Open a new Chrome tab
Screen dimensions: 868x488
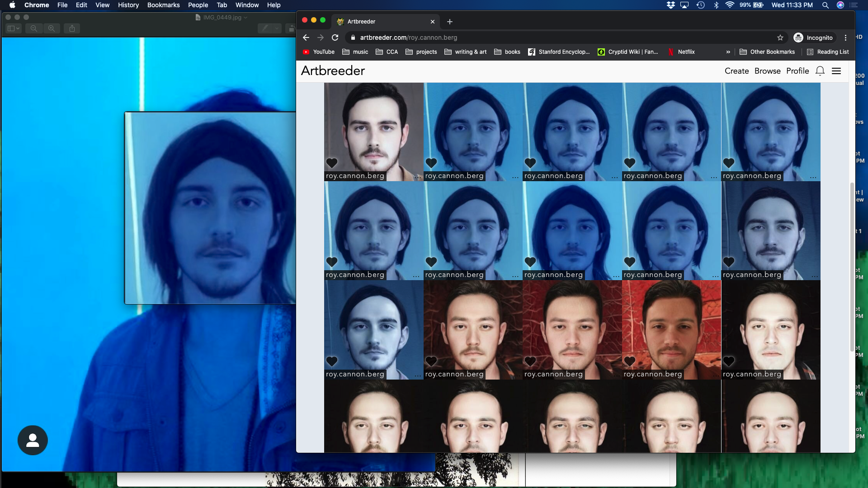449,21
